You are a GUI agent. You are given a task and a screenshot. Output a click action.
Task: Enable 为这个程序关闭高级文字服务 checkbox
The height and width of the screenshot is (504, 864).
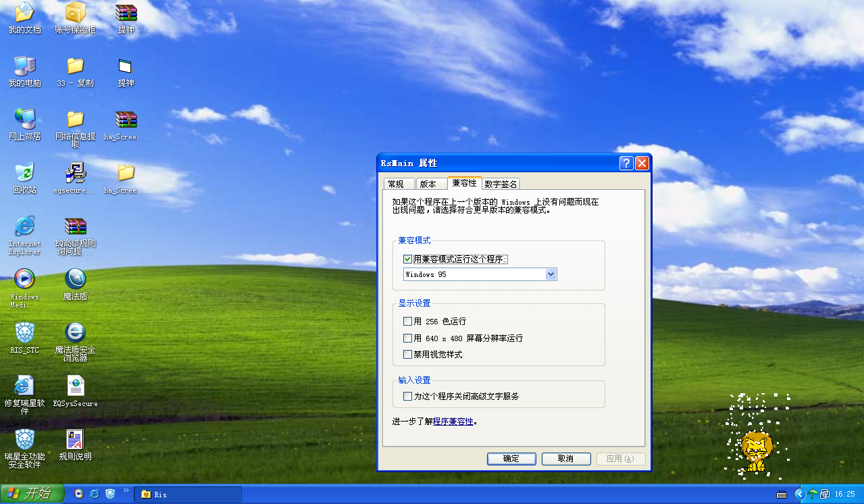coord(407,396)
